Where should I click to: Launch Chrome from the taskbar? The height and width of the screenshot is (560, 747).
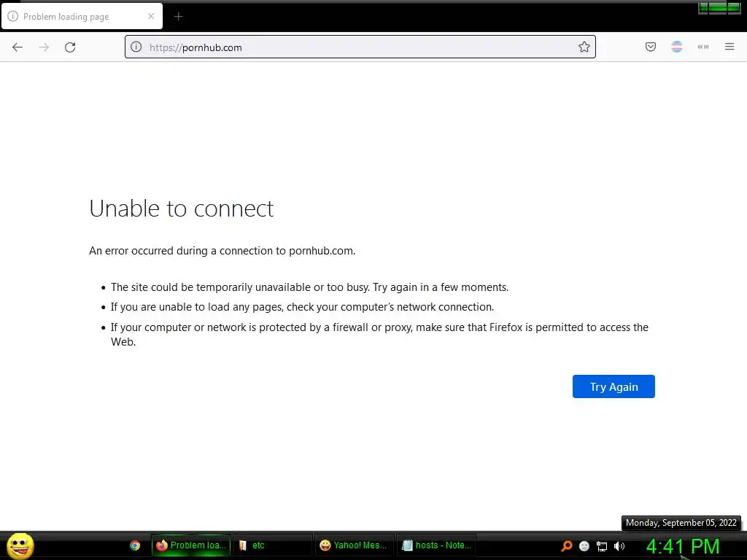[135, 545]
